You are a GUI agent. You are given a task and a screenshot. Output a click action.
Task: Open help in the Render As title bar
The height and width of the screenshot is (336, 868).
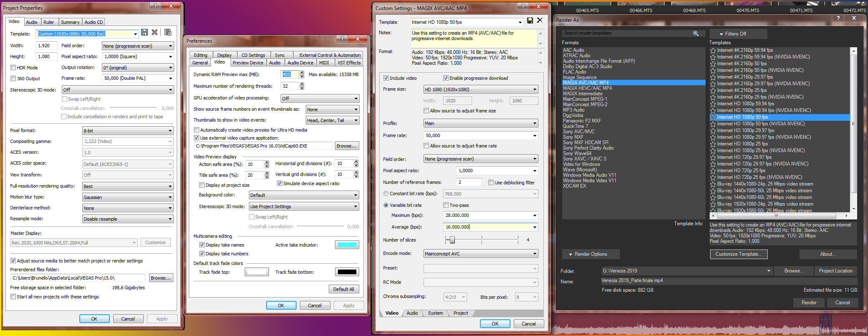point(838,18)
